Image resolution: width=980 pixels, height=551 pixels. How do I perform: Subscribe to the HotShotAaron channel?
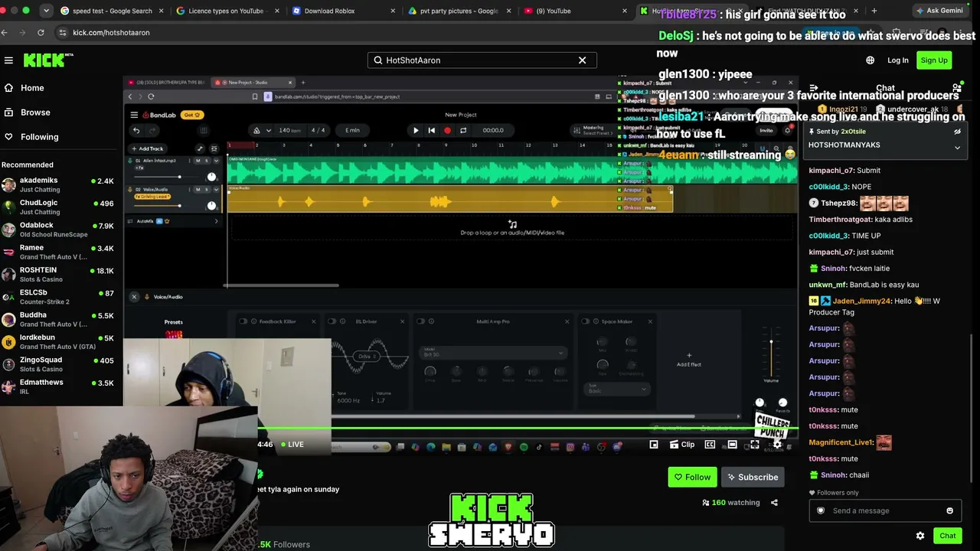tap(753, 477)
